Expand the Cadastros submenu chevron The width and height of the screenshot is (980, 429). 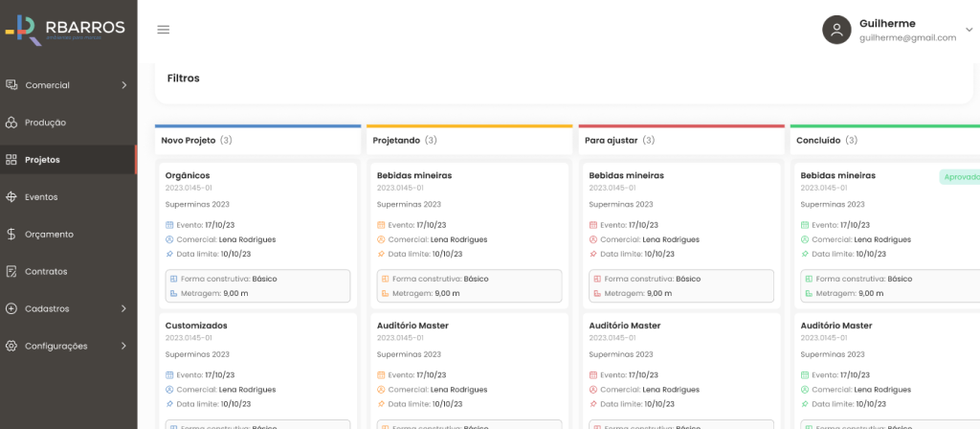pos(123,308)
